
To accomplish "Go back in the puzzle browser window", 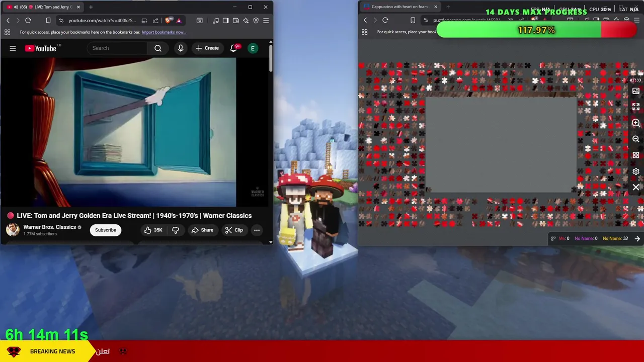I will point(365,20).
